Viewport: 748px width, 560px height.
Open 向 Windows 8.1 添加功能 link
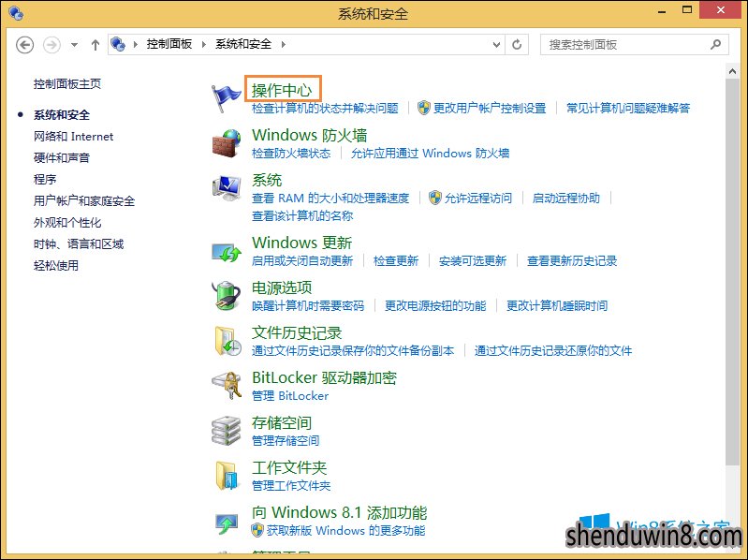[x=339, y=512]
